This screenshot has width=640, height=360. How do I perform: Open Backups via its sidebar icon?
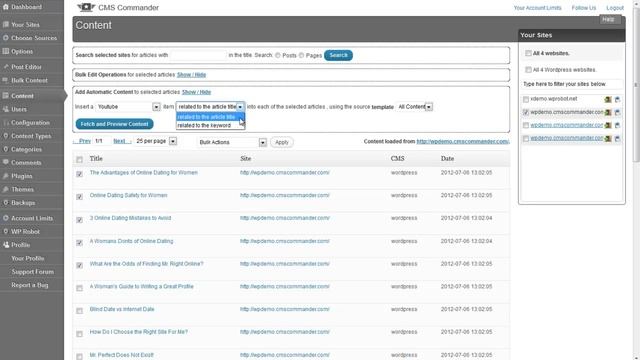tap(6, 203)
